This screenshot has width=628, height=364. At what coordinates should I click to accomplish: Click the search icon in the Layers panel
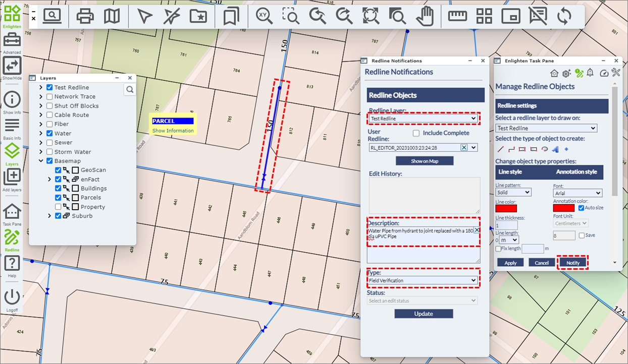[130, 90]
